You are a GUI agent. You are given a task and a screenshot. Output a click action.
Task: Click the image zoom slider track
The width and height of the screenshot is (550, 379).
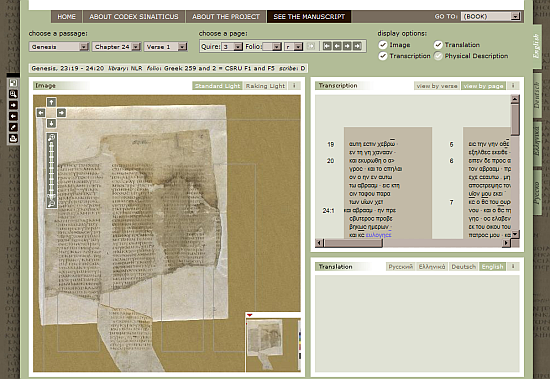click(x=52, y=171)
